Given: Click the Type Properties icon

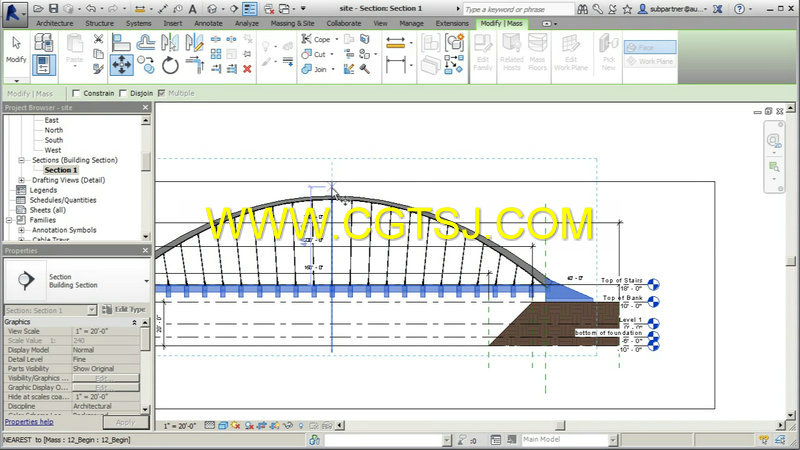Looking at the screenshot, I should (x=44, y=42).
